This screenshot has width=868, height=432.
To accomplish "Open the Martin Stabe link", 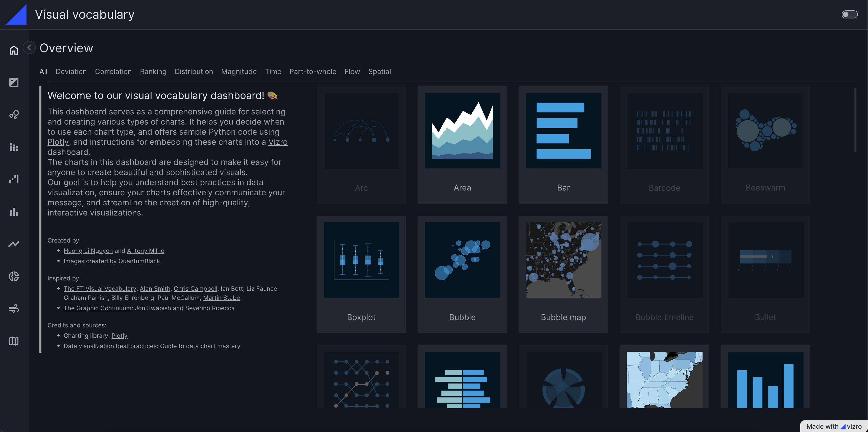I will (221, 298).
